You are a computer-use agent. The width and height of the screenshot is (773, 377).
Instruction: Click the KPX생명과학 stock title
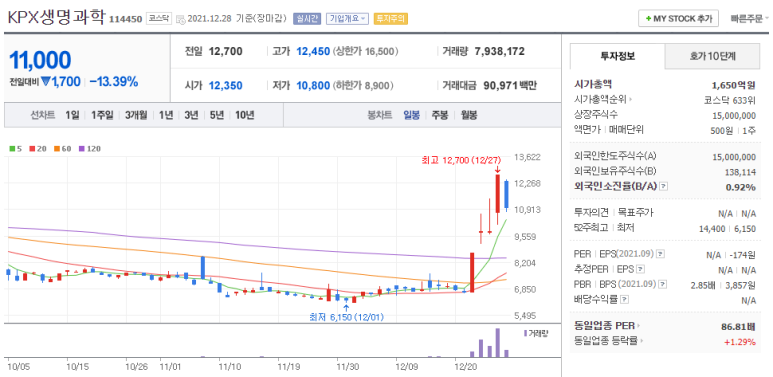click(56, 18)
